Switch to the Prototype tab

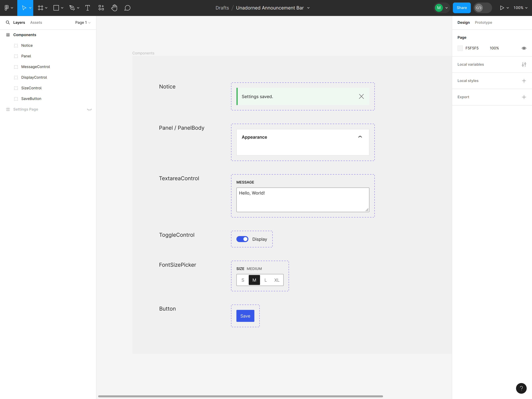click(483, 22)
